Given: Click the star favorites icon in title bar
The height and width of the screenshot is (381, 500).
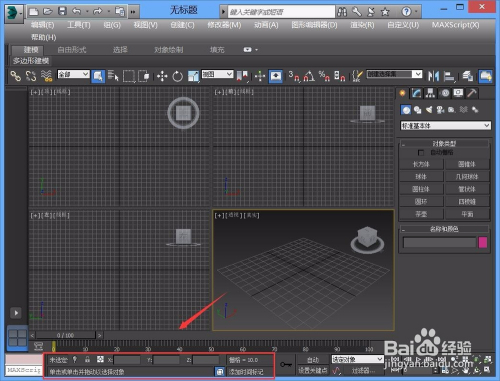Looking at the screenshot, I should [385, 12].
